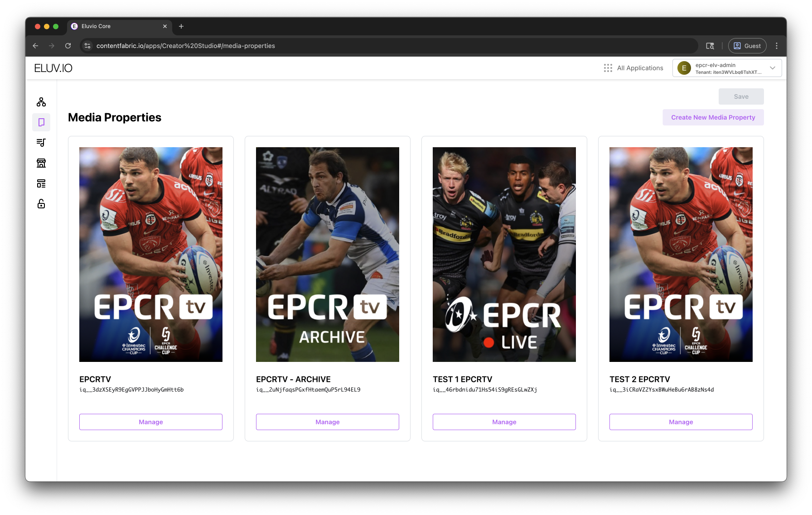Manage the EPCRTV - ARCHIVE property
Viewport: 812px width, 515px height.
[x=327, y=422]
